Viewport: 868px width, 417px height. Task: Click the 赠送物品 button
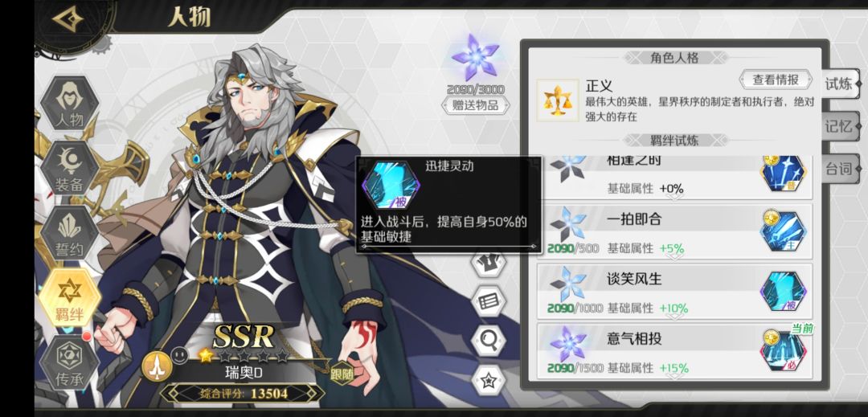click(x=476, y=104)
